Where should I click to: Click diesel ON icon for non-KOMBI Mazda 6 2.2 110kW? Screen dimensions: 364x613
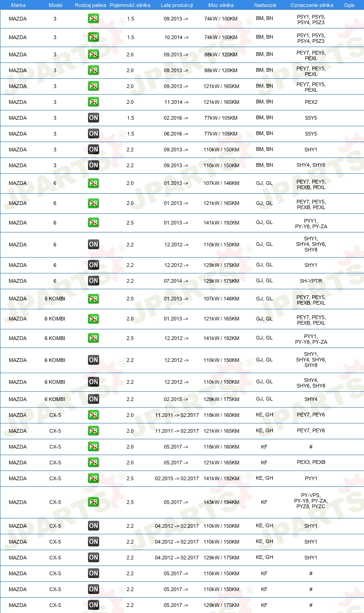click(93, 244)
